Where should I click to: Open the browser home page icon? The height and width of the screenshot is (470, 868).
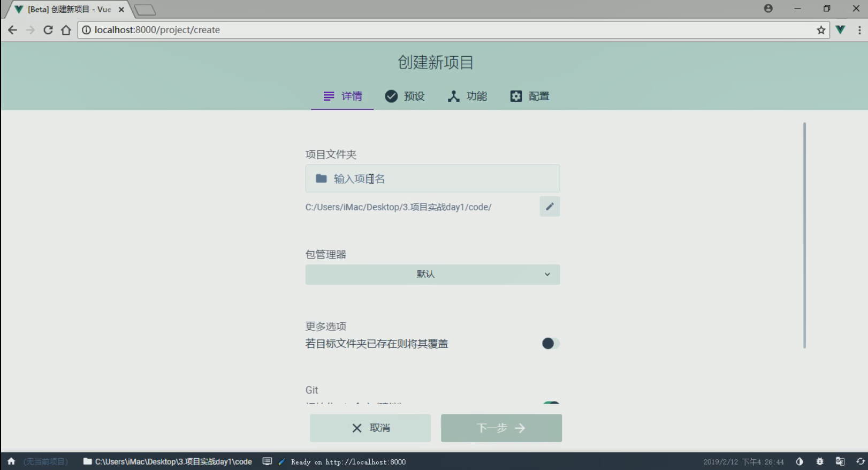pos(66,30)
